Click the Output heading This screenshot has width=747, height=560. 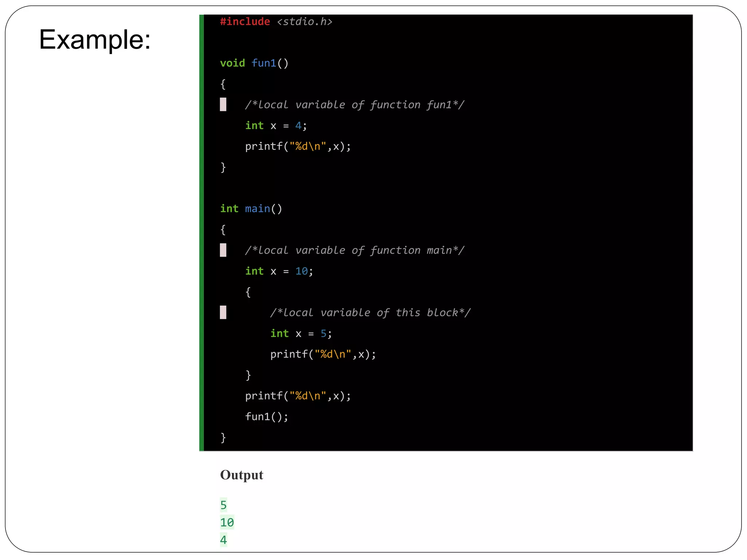pyautogui.click(x=241, y=475)
